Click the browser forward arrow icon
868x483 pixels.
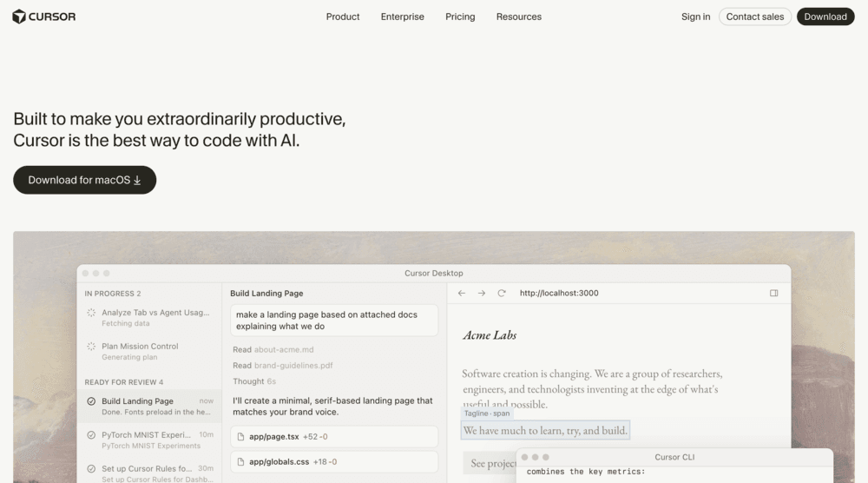[482, 293]
